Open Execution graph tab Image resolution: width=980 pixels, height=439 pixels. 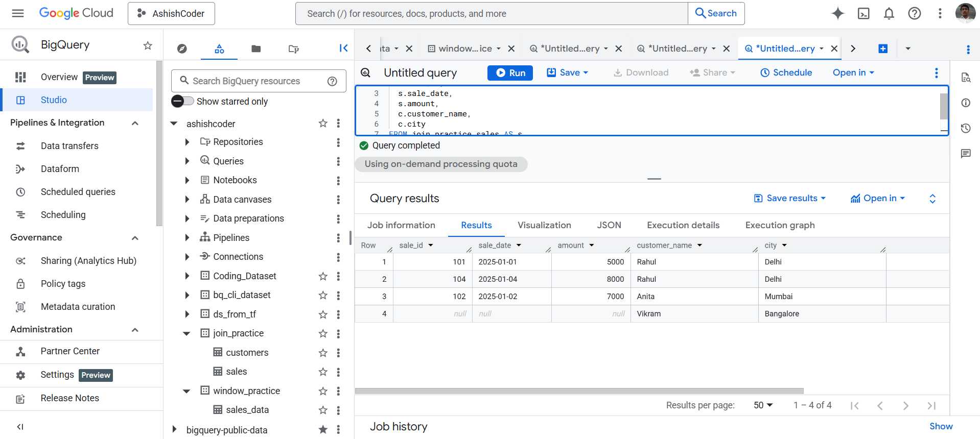coord(780,225)
